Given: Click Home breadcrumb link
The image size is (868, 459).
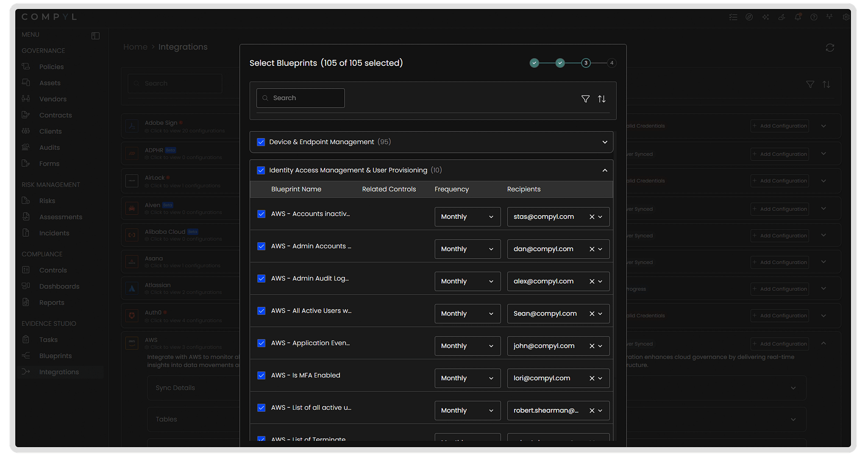Looking at the screenshot, I should (x=135, y=47).
